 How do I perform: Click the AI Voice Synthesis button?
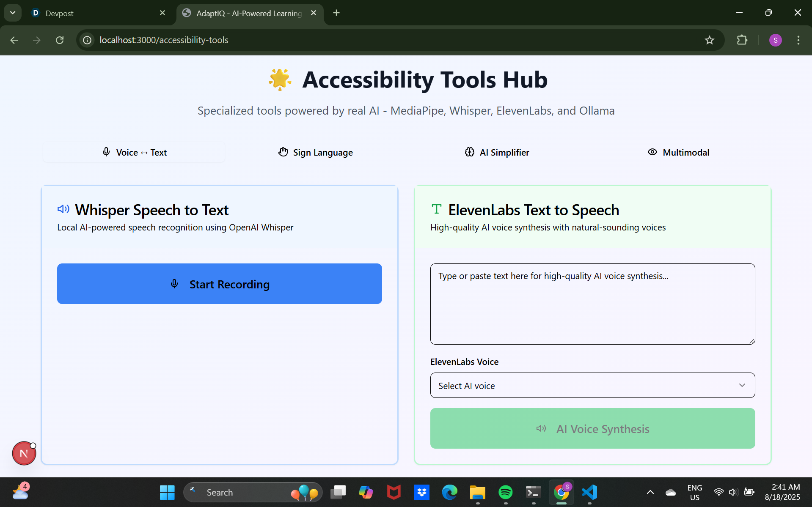592,428
